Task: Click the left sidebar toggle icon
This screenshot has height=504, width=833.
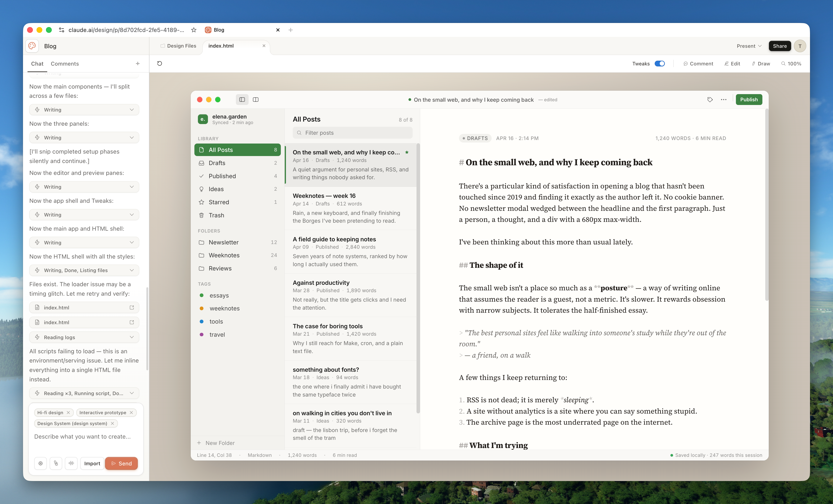Action: click(x=242, y=99)
